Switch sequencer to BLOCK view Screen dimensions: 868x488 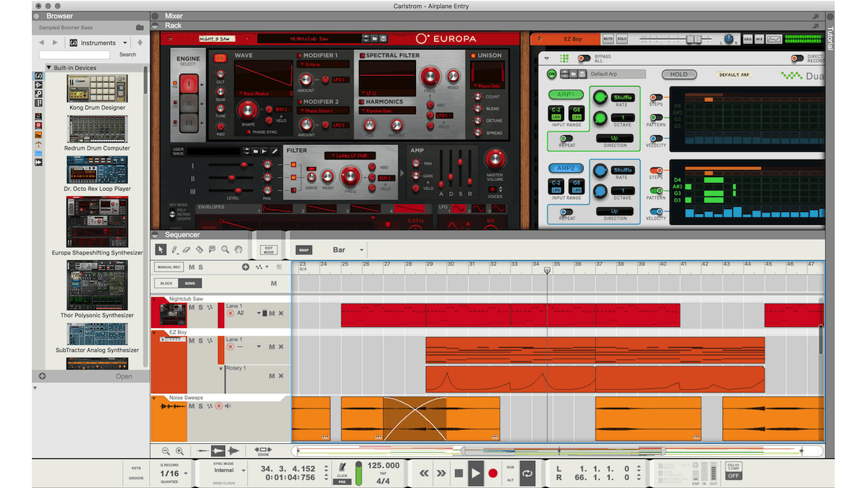tap(166, 283)
